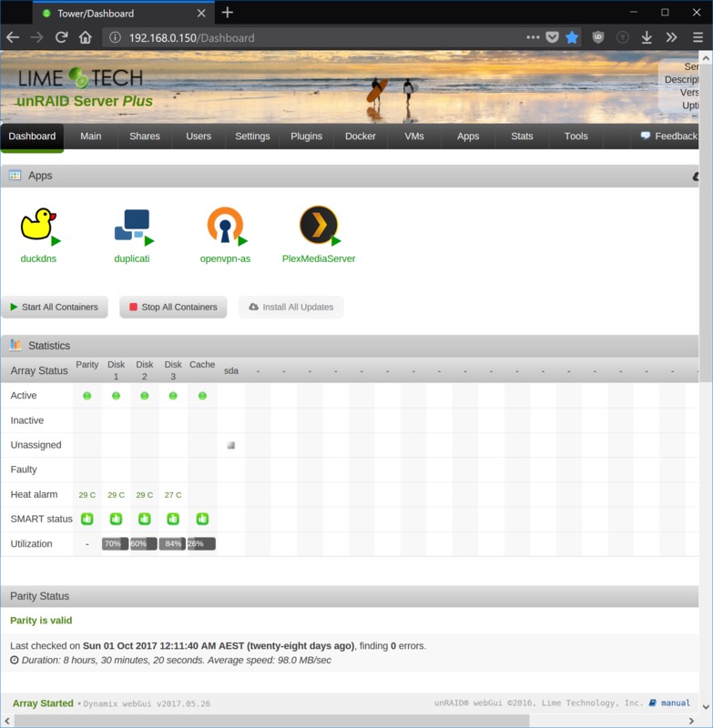The image size is (713, 728).
Task: Open the Apps tab in navbar
Action: [x=468, y=136]
